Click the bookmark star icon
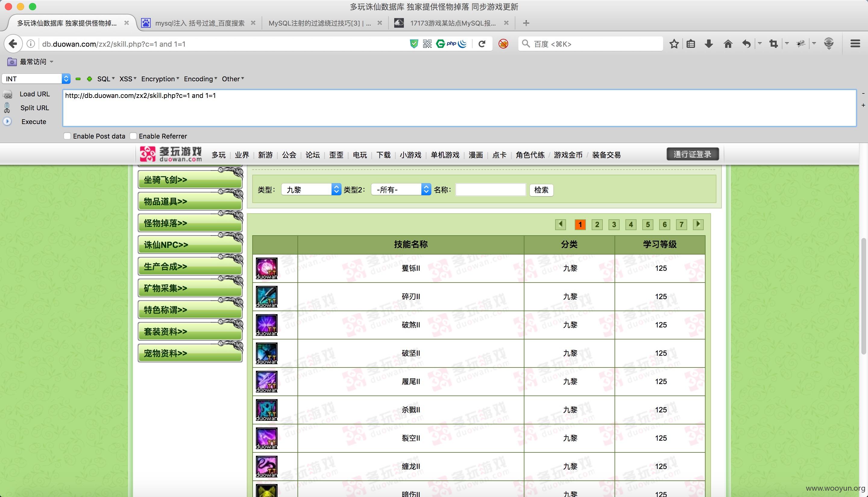The height and width of the screenshot is (497, 868). coord(674,44)
